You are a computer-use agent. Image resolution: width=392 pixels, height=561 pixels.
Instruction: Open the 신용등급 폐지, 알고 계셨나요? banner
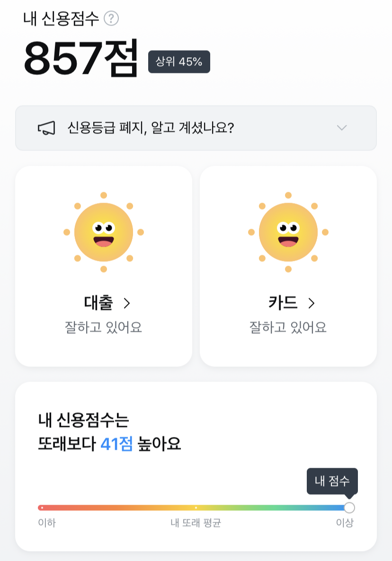point(196,128)
